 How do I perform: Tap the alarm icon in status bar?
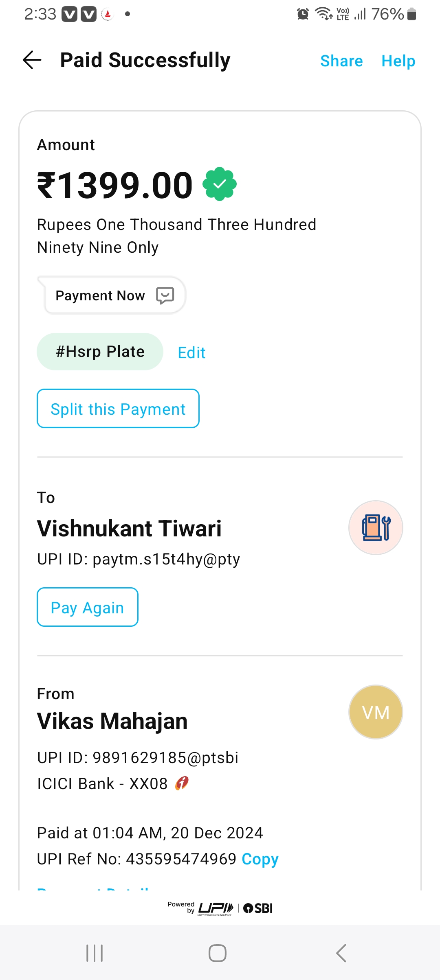303,14
